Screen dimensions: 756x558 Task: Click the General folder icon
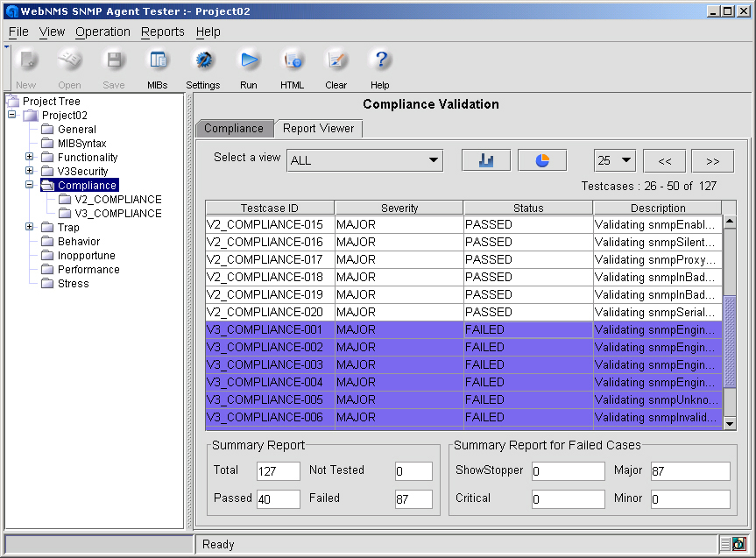(x=47, y=130)
